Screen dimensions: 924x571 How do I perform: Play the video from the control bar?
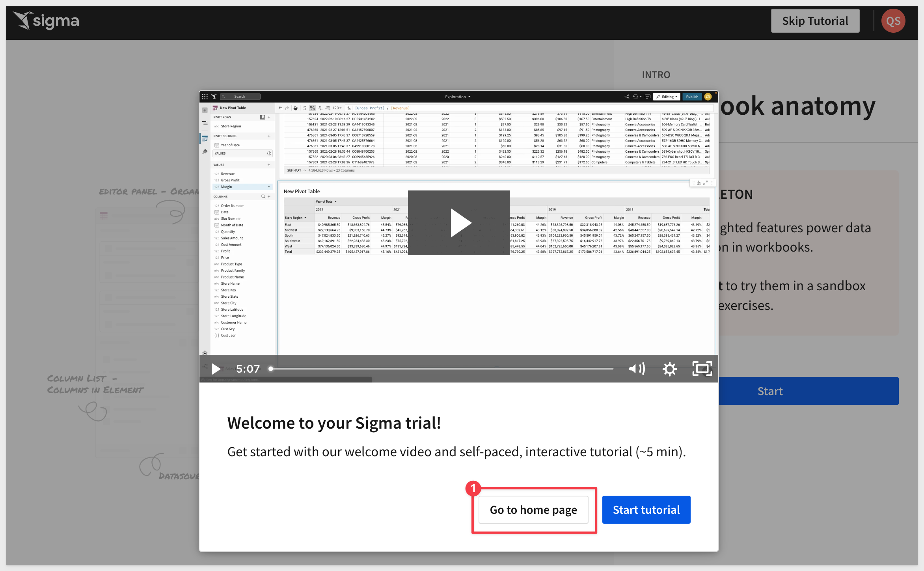point(216,369)
